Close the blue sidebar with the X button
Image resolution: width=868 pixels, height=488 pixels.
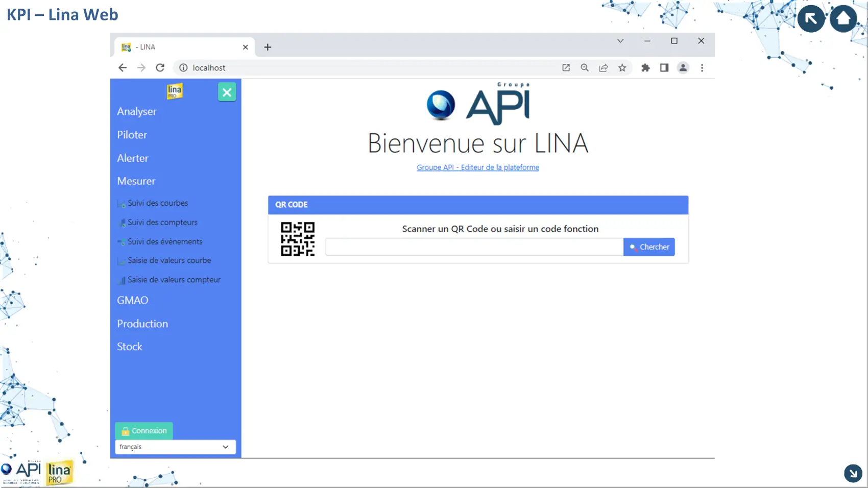click(x=227, y=92)
